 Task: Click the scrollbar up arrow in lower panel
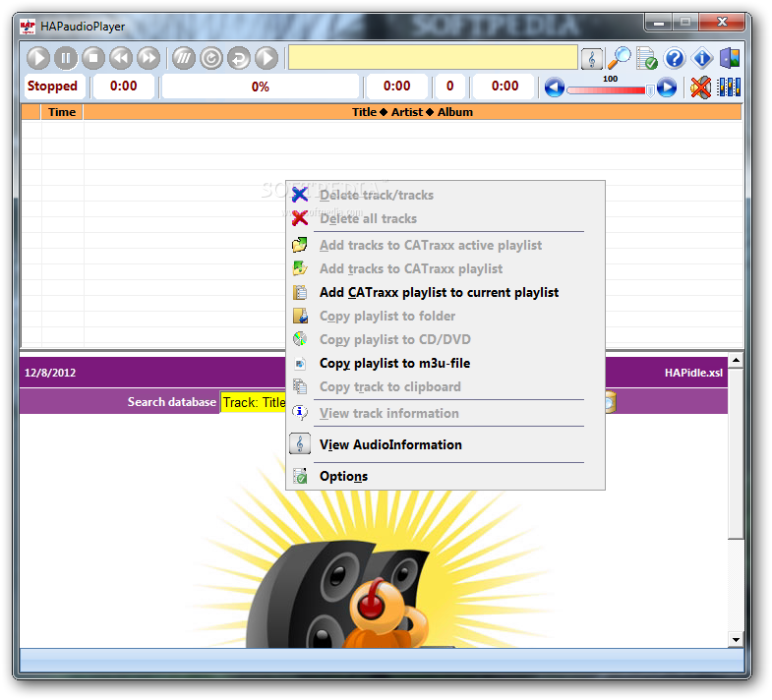[x=736, y=361]
